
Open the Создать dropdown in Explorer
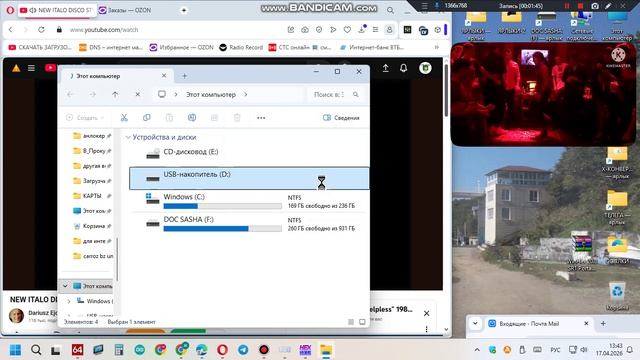click(x=84, y=118)
